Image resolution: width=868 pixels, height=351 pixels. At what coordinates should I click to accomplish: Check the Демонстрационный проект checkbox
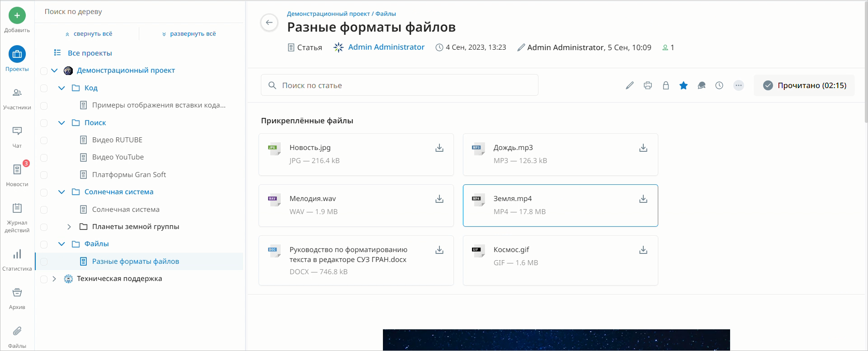44,71
